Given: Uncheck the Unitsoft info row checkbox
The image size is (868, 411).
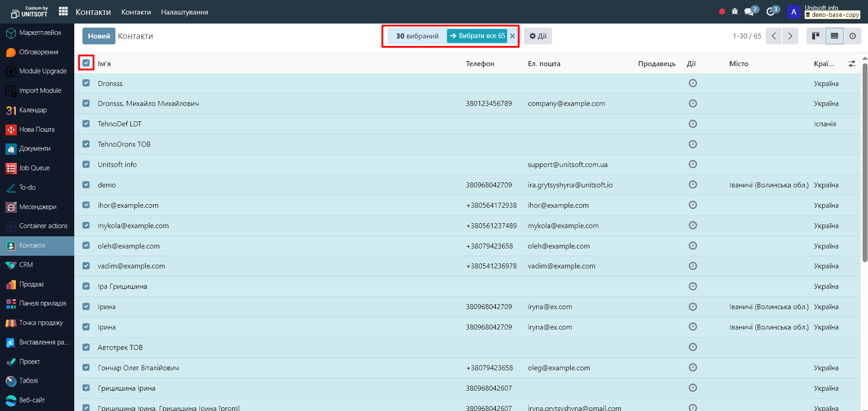Looking at the screenshot, I should tap(86, 164).
